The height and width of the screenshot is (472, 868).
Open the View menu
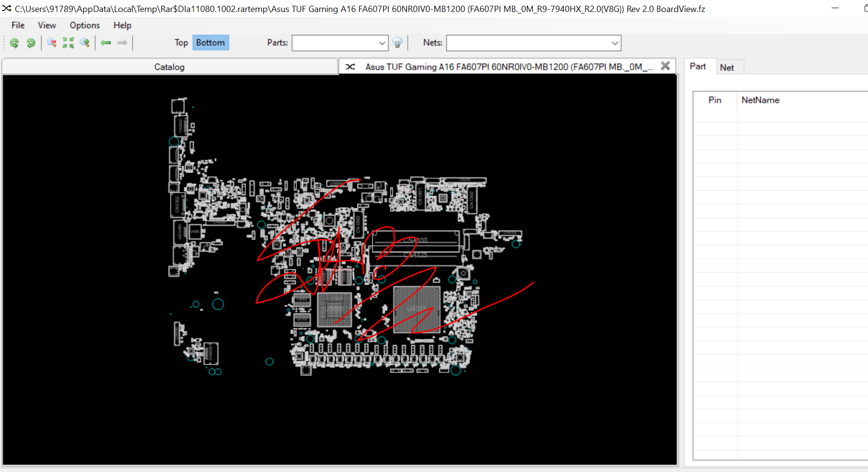(x=47, y=25)
